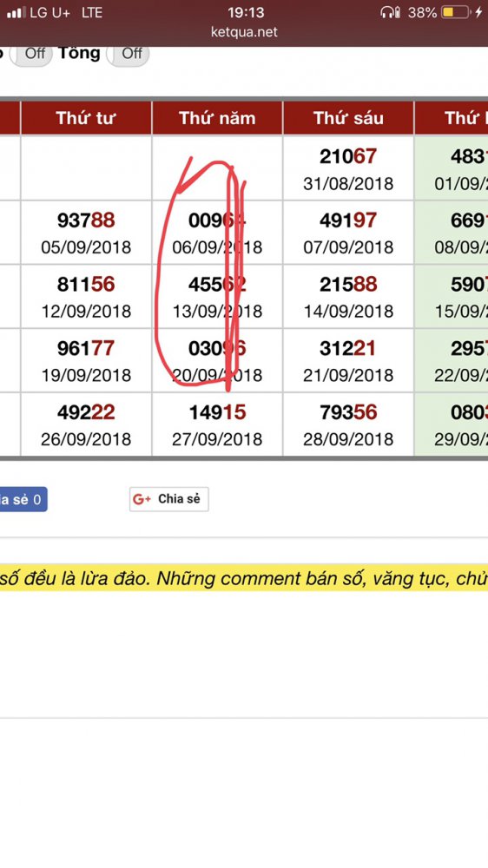
Task: Click result 79356 dated 28/09/2018
Action: point(348,424)
